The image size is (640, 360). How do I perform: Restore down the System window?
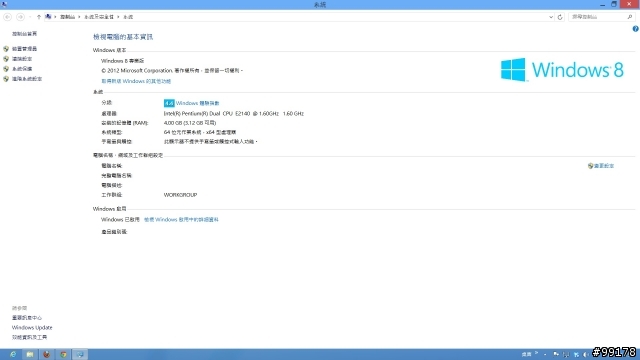tap(613, 4)
